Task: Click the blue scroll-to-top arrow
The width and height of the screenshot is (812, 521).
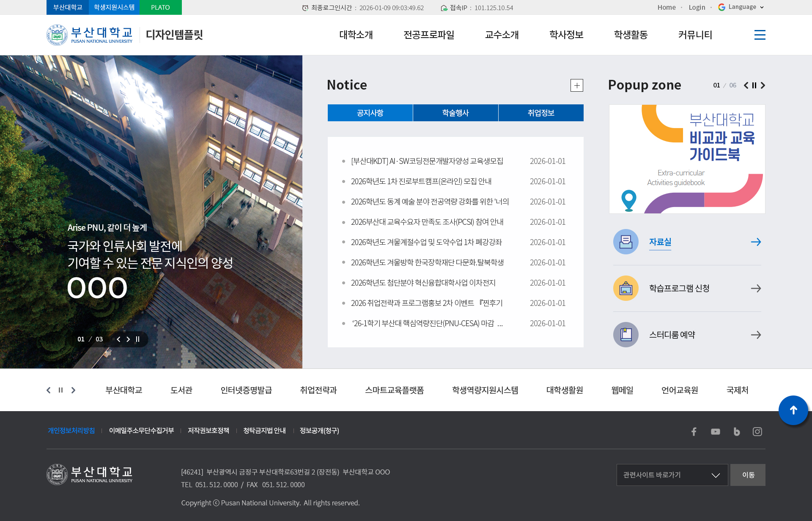Action: (793, 410)
